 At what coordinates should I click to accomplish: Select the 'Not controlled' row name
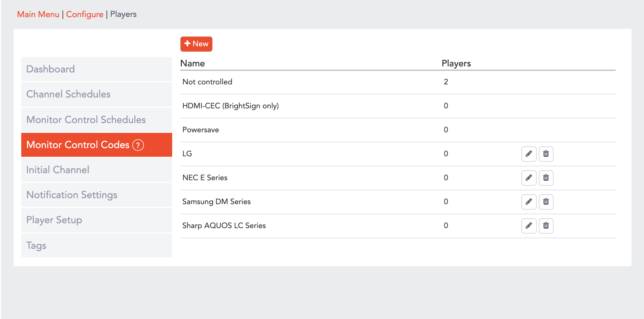pyautogui.click(x=207, y=82)
